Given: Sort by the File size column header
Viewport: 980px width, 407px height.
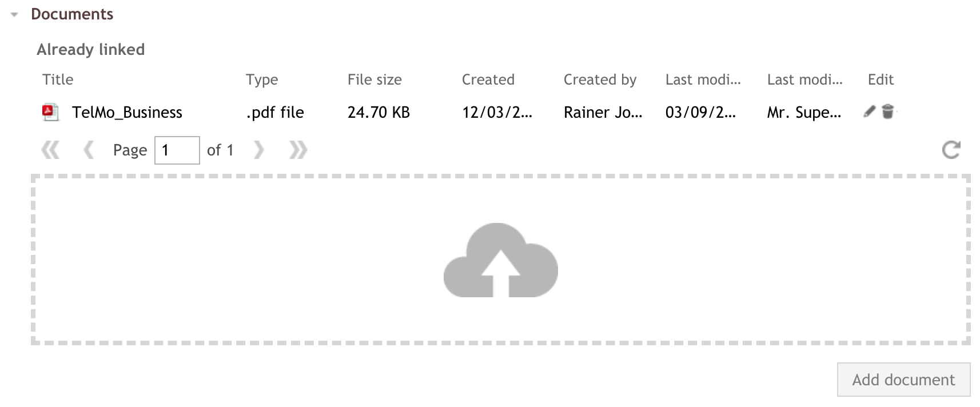Looking at the screenshot, I should coord(375,79).
